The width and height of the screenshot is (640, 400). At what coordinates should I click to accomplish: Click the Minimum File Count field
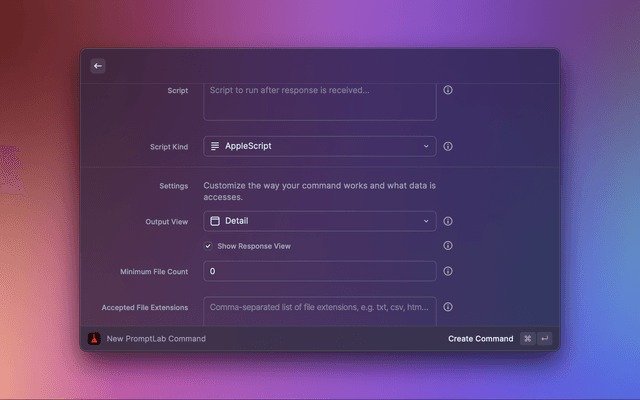(319, 271)
